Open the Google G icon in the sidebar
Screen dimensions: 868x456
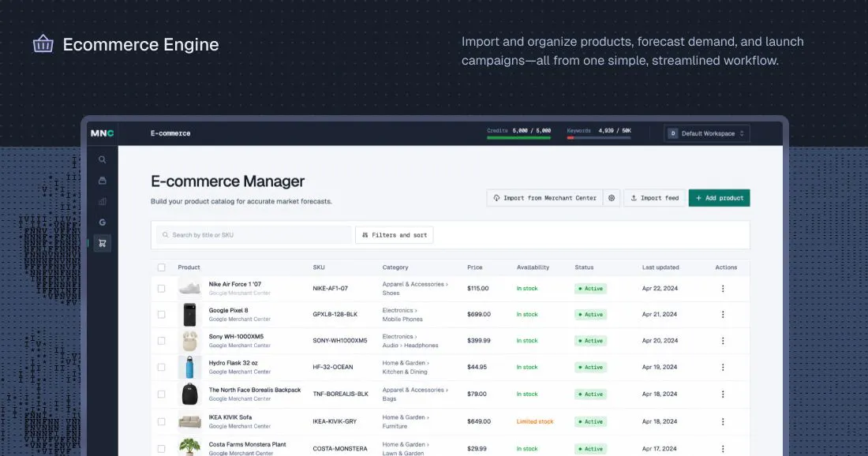103,222
